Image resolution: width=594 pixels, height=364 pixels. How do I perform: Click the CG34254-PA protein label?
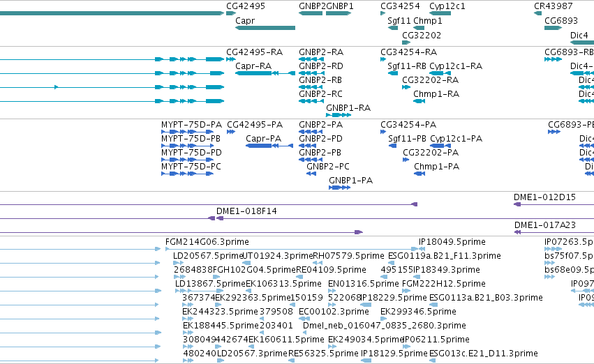click(408, 125)
